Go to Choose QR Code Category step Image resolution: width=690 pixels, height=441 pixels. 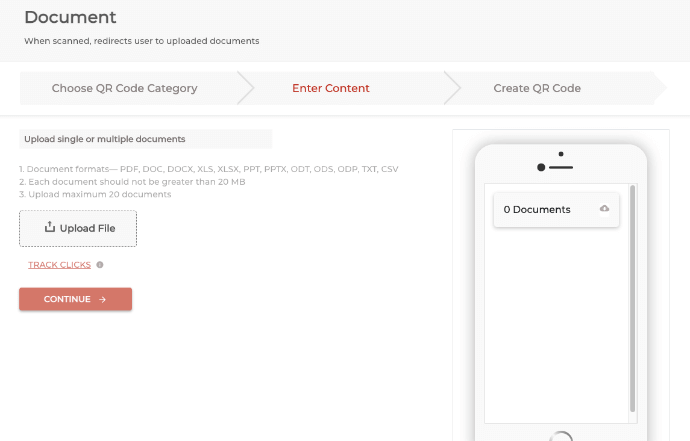[x=125, y=88]
